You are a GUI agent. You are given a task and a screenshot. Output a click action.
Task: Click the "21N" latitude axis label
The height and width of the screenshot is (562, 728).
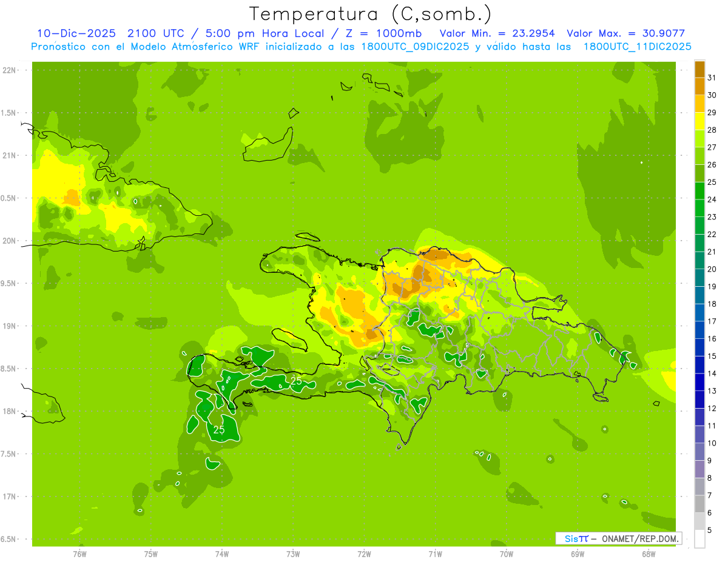pyautogui.click(x=9, y=156)
